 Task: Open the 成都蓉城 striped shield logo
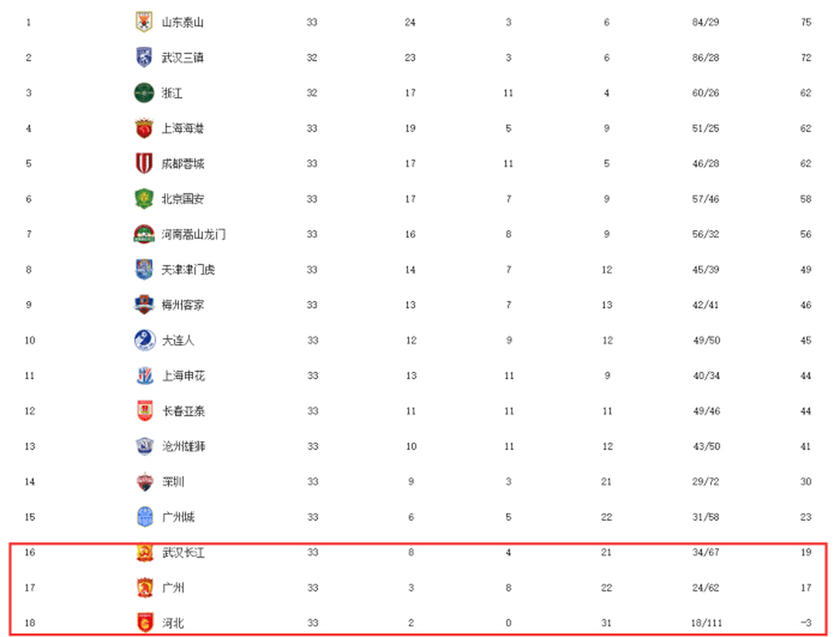tap(144, 163)
